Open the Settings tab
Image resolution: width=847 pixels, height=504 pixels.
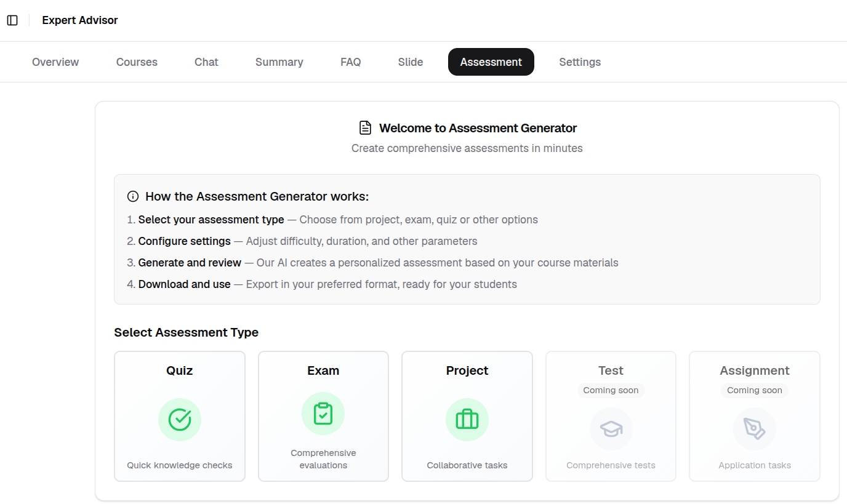[580, 62]
